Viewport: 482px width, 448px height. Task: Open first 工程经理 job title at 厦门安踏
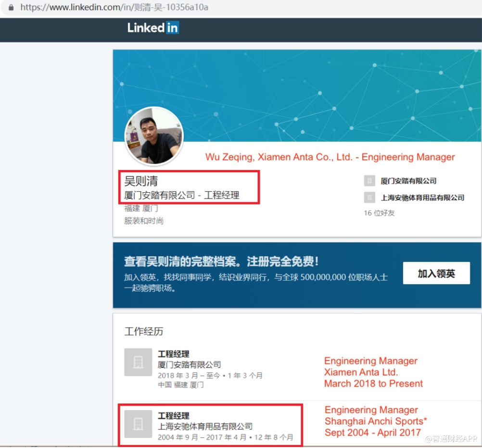coord(173,354)
